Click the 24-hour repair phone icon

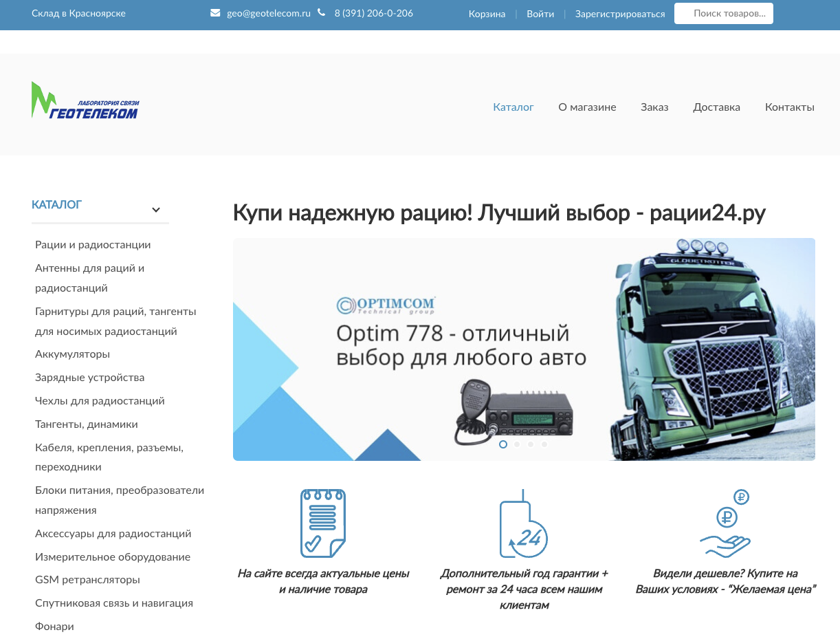[523, 523]
